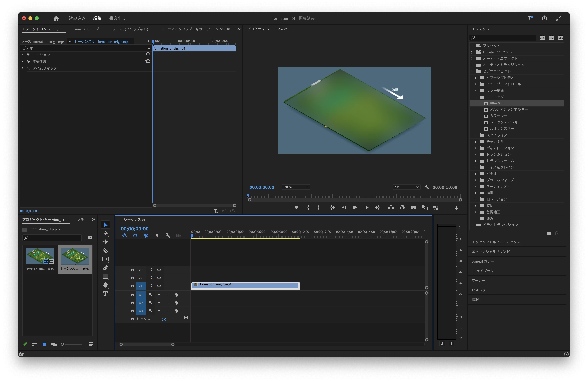This screenshot has width=588, height=381.
Task: Select the Type tool
Action: pyautogui.click(x=105, y=294)
